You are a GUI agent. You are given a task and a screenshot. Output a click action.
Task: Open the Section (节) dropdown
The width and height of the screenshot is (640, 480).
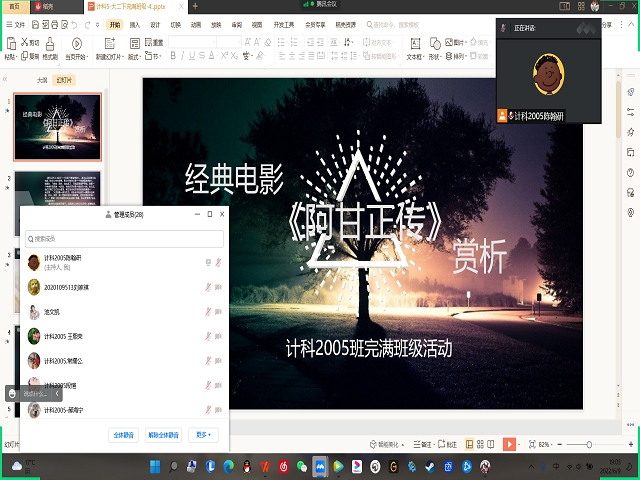pos(153,56)
